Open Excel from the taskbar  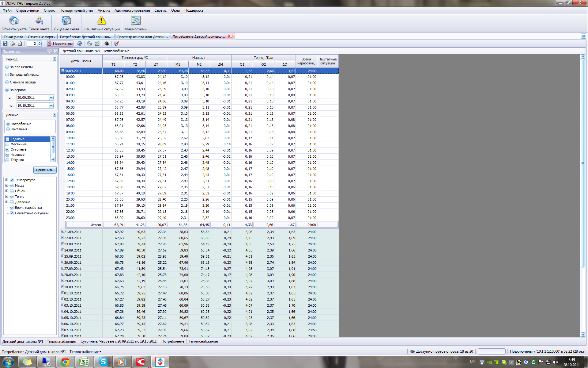(x=84, y=362)
